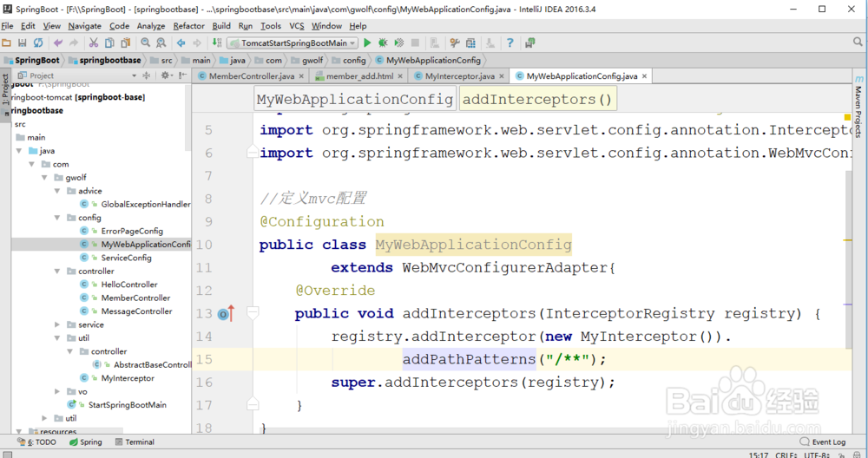The image size is (868, 458).
Task: Switch to the MemberController.java tab
Action: coord(252,76)
